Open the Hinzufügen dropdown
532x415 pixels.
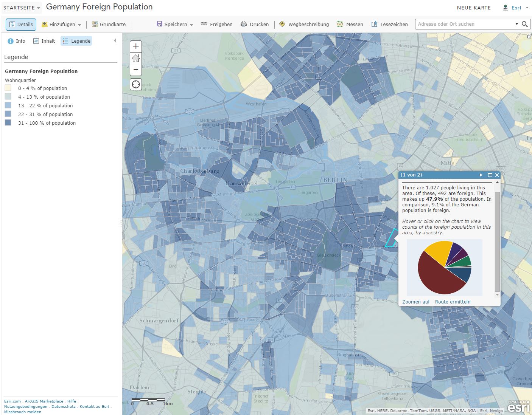pyautogui.click(x=61, y=24)
